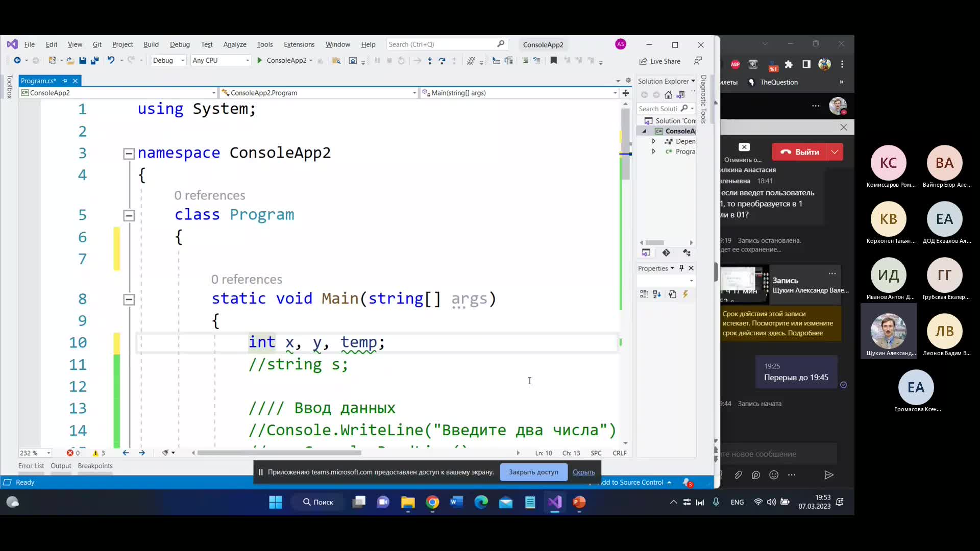Switch to the Output tab

click(61, 466)
